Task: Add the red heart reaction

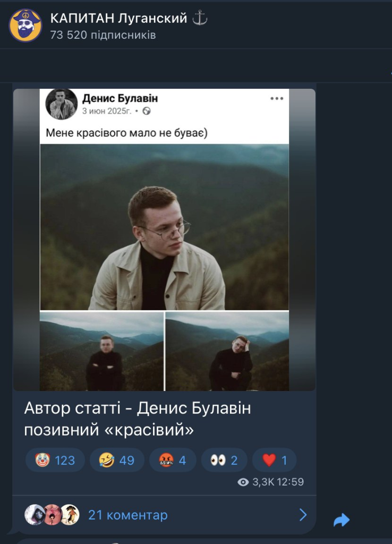Action: (x=274, y=460)
